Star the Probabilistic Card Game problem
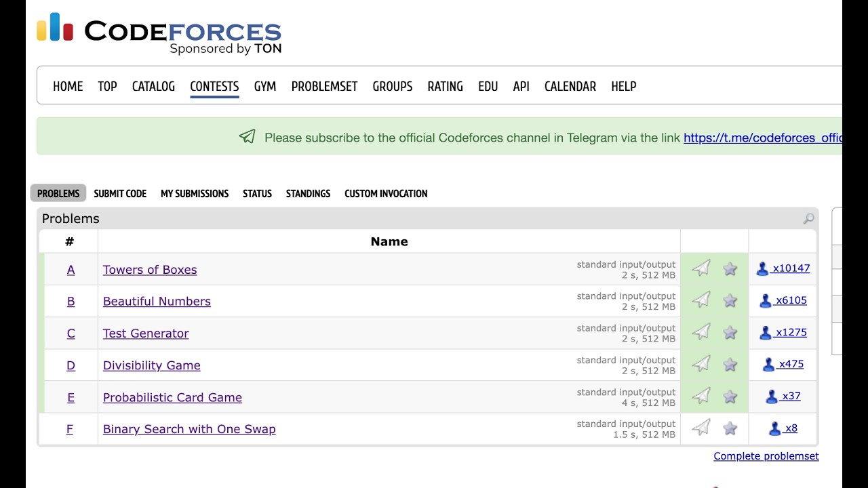Viewport: 868px width, 488px height. [x=730, y=396]
